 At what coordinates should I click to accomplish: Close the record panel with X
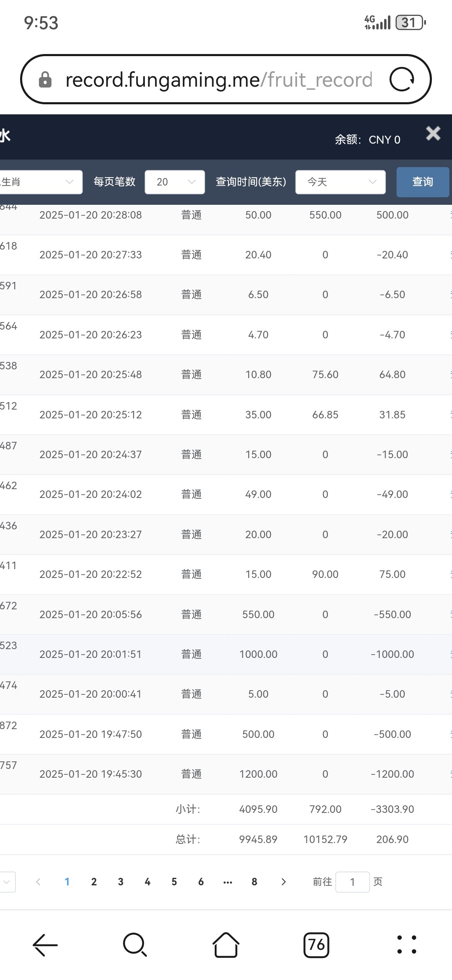pyautogui.click(x=433, y=134)
